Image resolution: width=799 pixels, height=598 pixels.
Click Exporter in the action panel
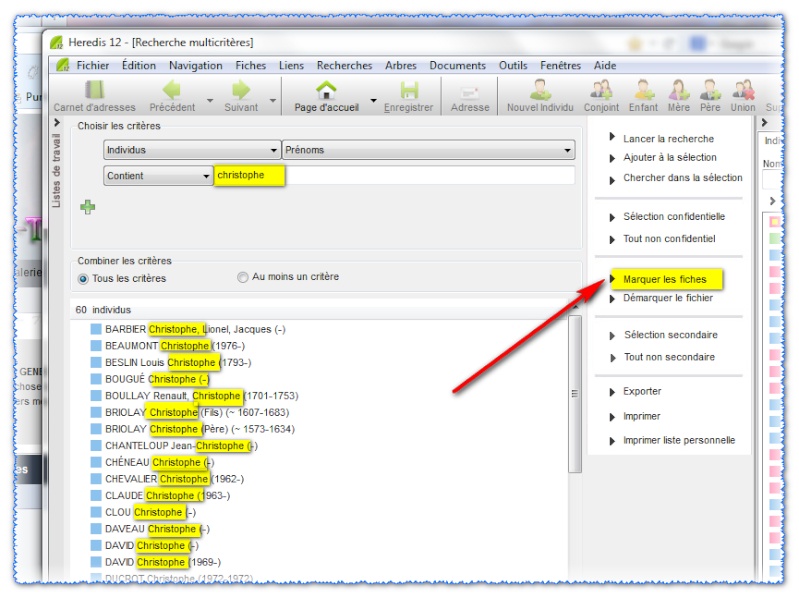pos(642,391)
